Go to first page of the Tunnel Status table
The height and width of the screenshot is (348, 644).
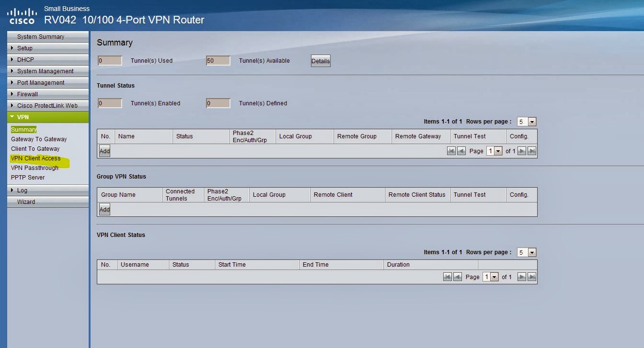(x=451, y=151)
